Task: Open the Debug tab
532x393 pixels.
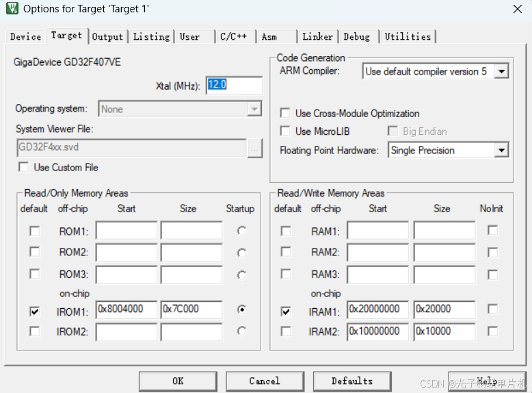Action: click(x=358, y=36)
